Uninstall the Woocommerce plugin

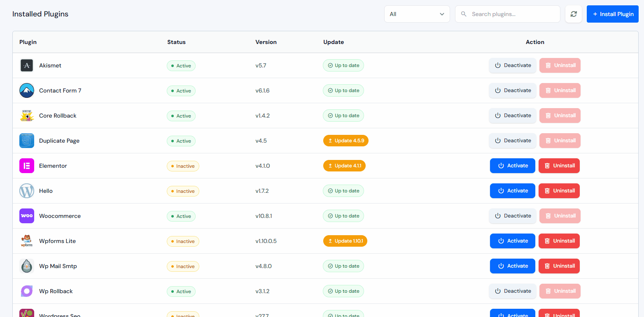coord(560,216)
